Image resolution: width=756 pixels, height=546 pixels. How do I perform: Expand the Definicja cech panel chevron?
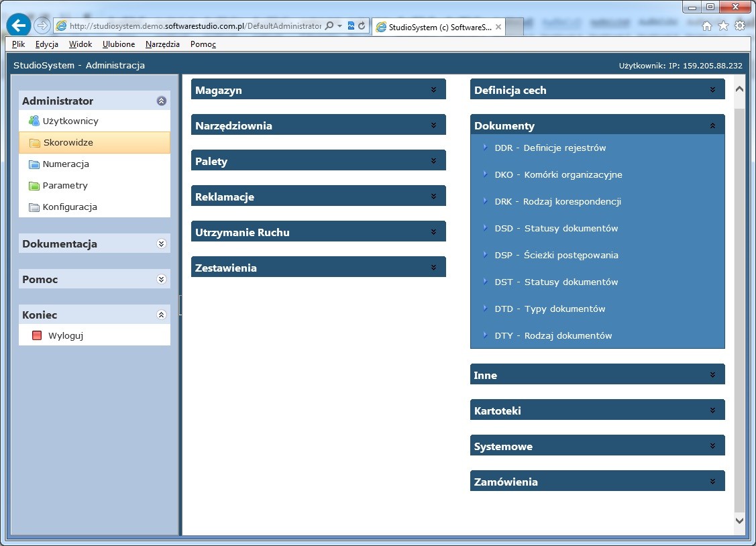click(712, 90)
